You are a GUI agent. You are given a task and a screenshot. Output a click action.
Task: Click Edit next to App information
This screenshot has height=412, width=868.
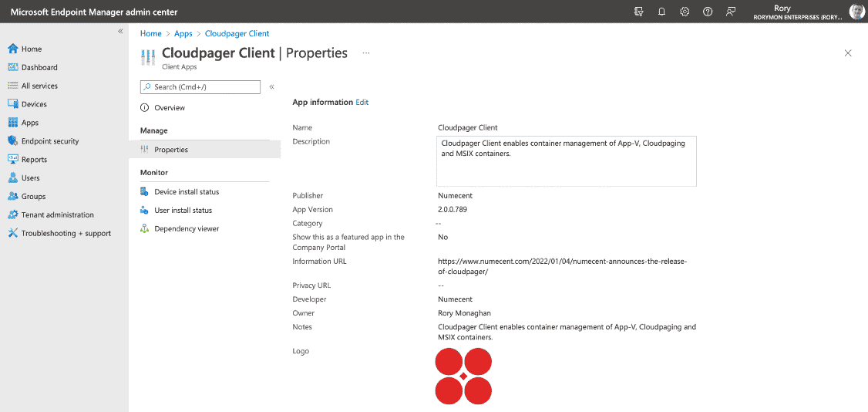(362, 102)
